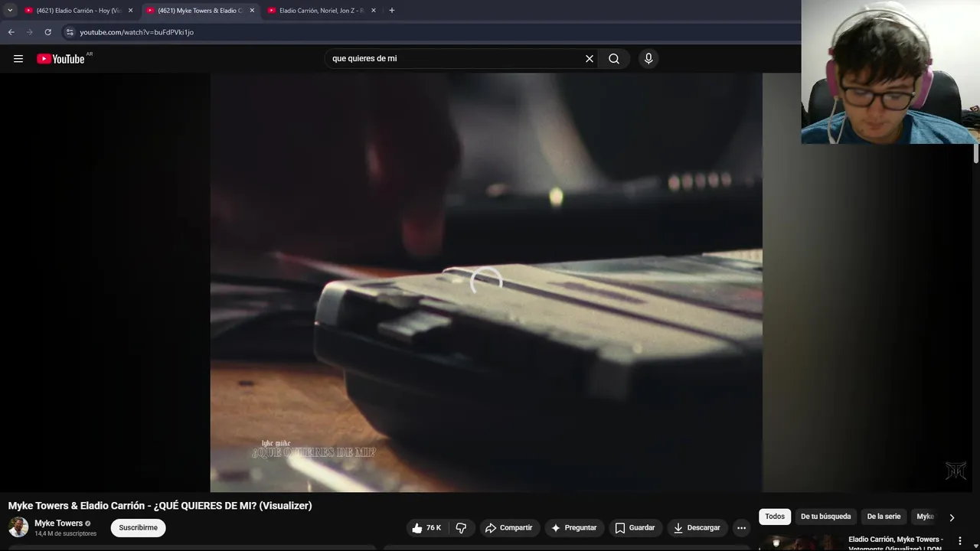Close the 'Eladio Carrión, Noriel' tab
The width and height of the screenshot is (980, 551).
[374, 11]
